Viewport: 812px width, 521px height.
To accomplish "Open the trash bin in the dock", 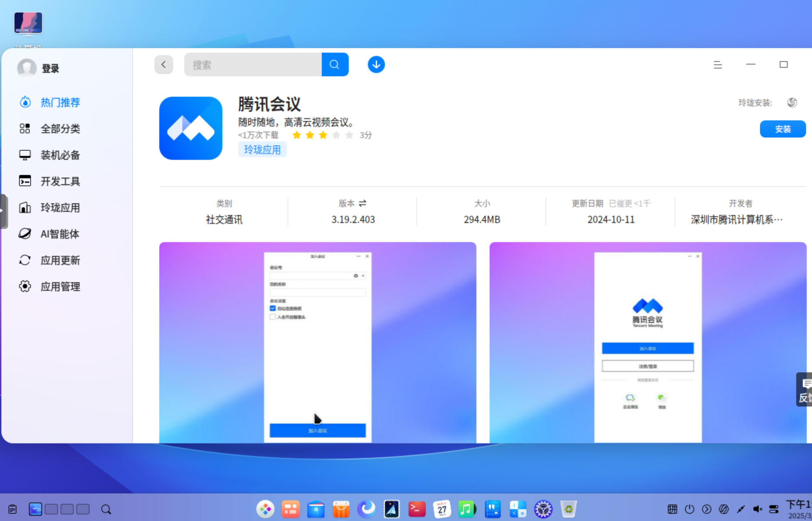I will pyautogui.click(x=569, y=509).
